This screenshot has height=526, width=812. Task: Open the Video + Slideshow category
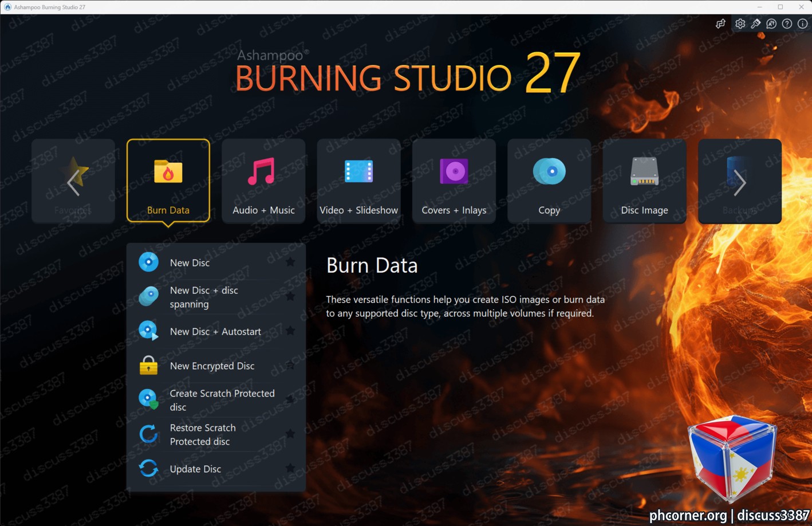(358, 180)
